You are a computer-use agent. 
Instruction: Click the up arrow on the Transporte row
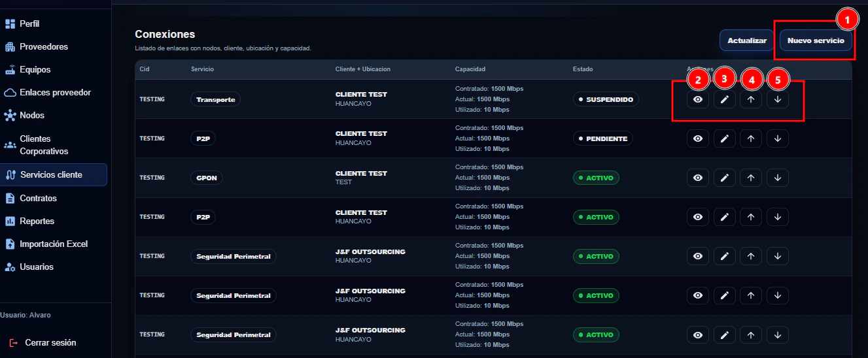(x=751, y=99)
